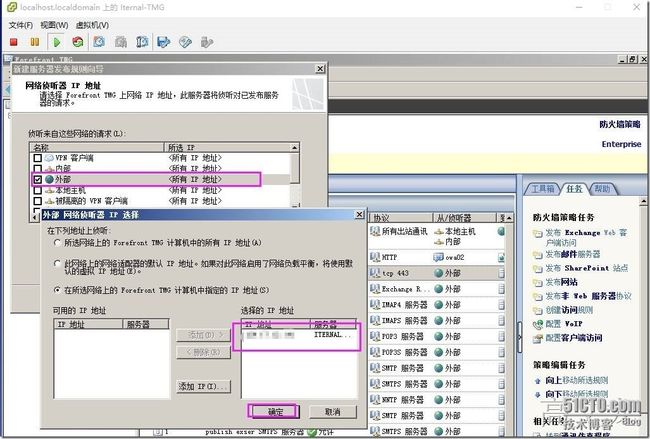This screenshot has height=439, width=650.
Task: Click 向下移动所选规则 link
Action: pyautogui.click(x=577, y=394)
